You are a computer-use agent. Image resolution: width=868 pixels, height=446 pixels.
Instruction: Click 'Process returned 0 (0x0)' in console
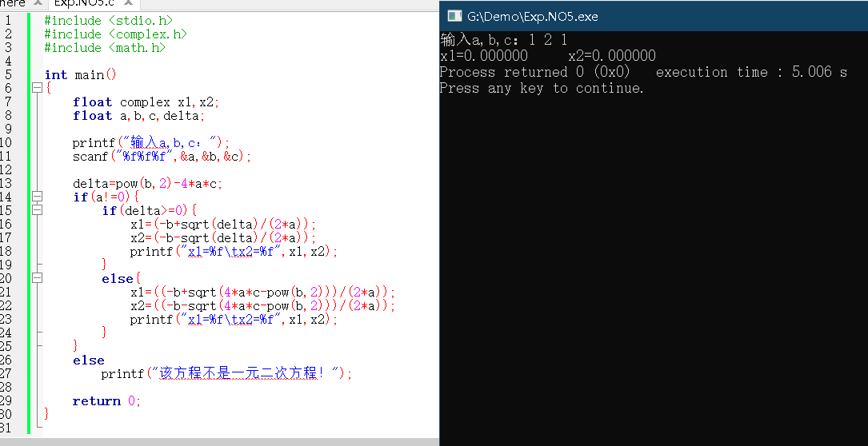pos(534,72)
